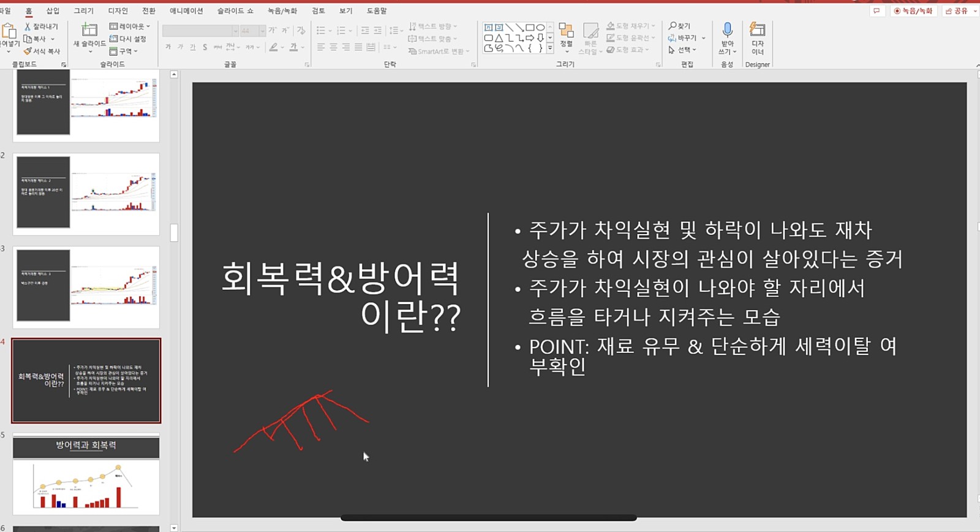This screenshot has width=980, height=532.
Task: Select the 방어력과 회복력 slide thumbnail
Action: click(x=86, y=474)
